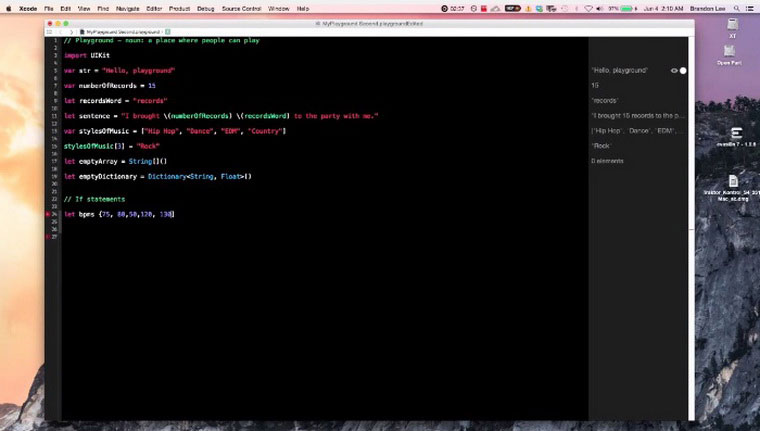Open the Source Control menu
The width and height of the screenshot is (760, 431).
241,9
